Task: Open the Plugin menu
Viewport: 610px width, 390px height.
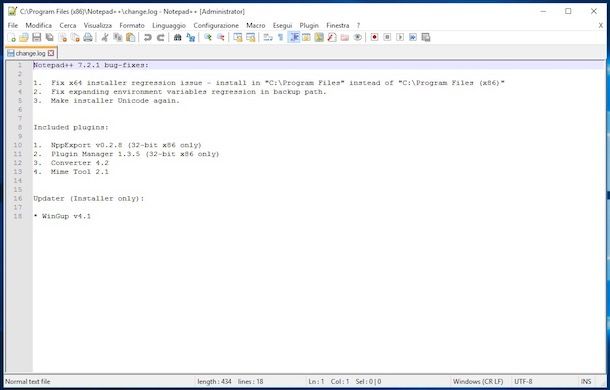Action: click(309, 25)
